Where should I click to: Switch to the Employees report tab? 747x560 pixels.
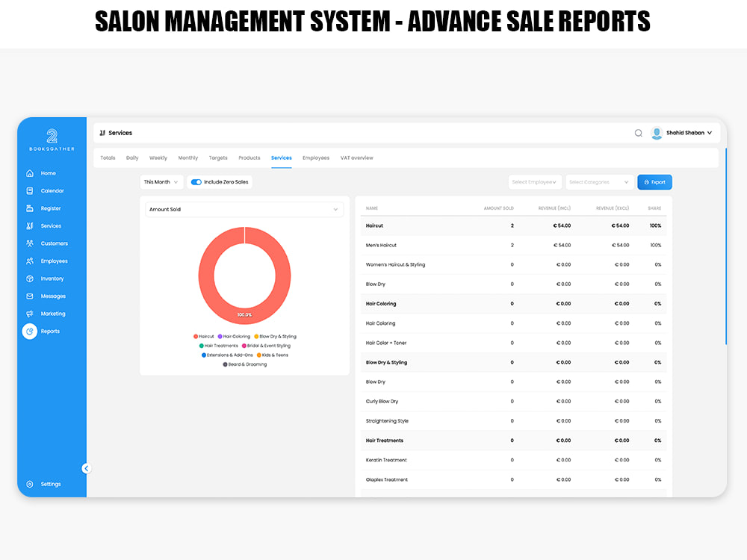(316, 158)
